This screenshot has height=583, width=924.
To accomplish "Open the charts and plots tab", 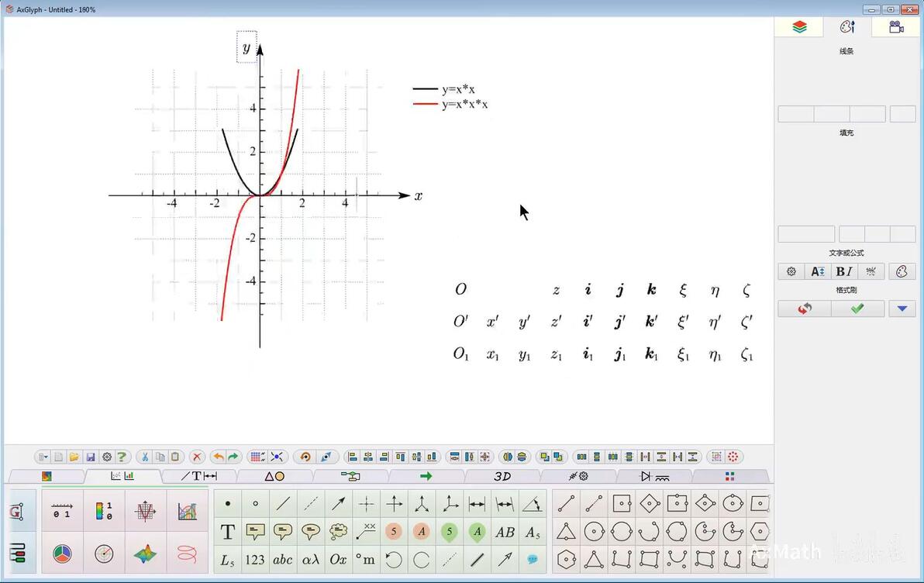I will pyautogui.click(x=122, y=476).
